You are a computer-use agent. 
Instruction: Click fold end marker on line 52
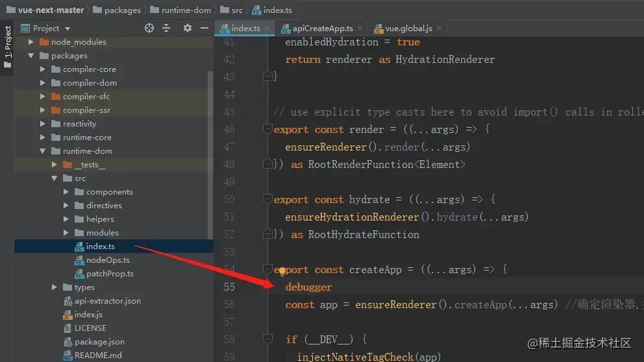[267, 234]
